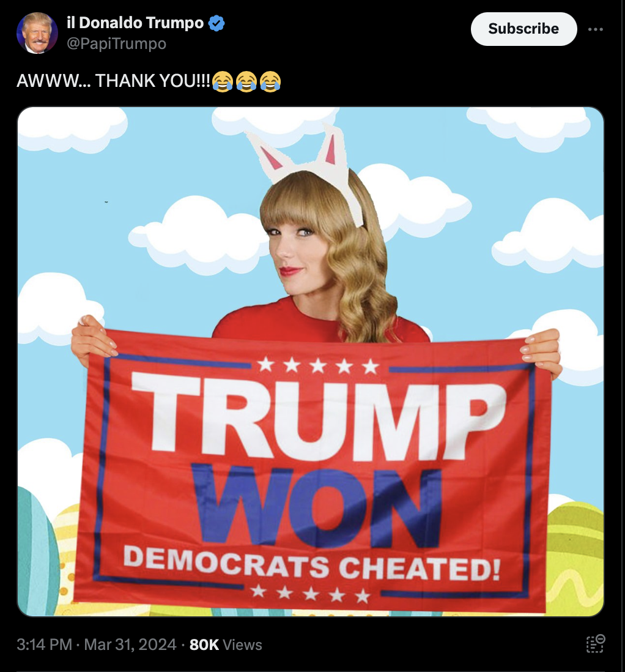Open the three-dot more options menu

[596, 29]
